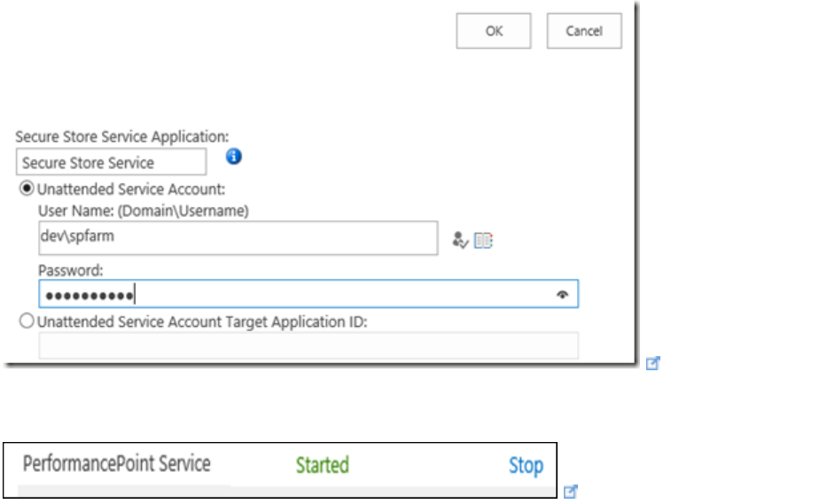Viewport: 835px width, 504px height.
Task: Click the OK button
Action: (494, 31)
